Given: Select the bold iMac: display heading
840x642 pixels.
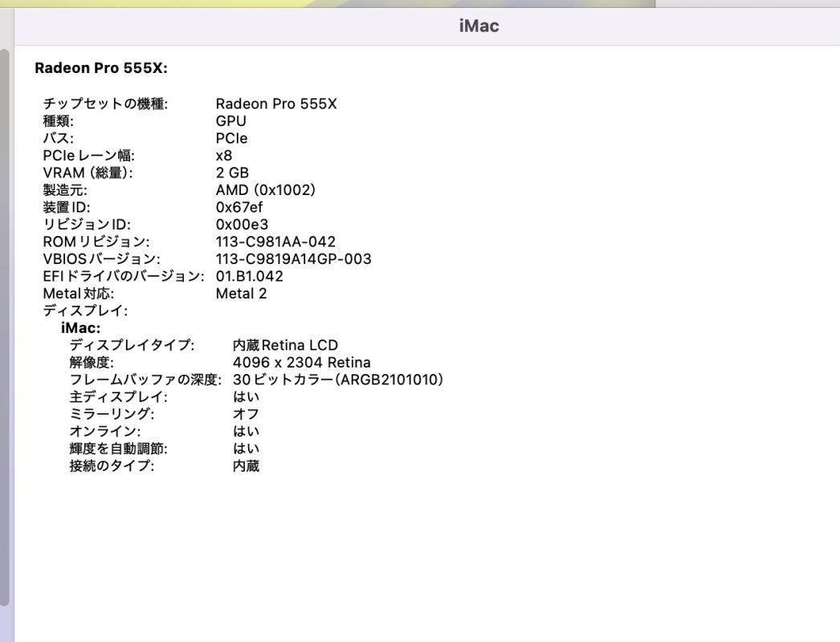Looking at the screenshot, I should [x=81, y=328].
